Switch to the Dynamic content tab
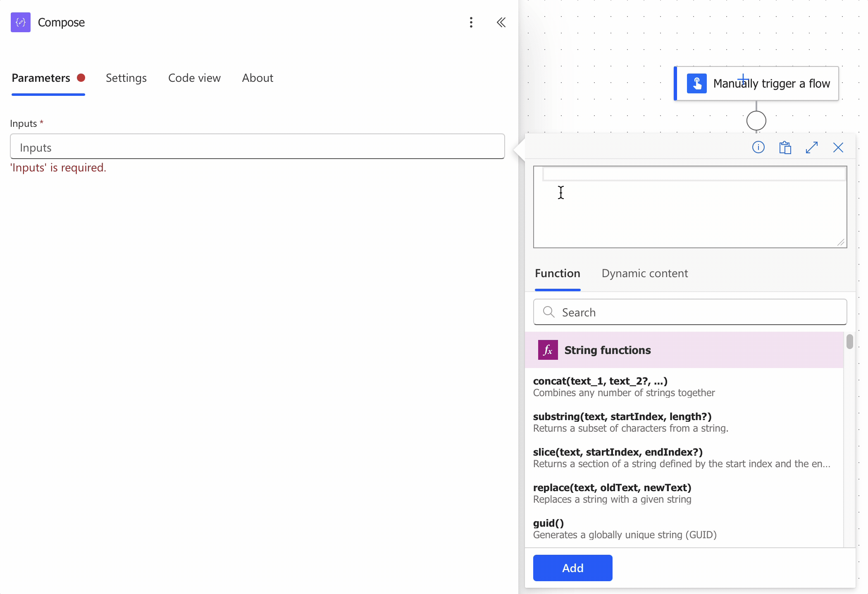The height and width of the screenshot is (594, 868). point(644,273)
